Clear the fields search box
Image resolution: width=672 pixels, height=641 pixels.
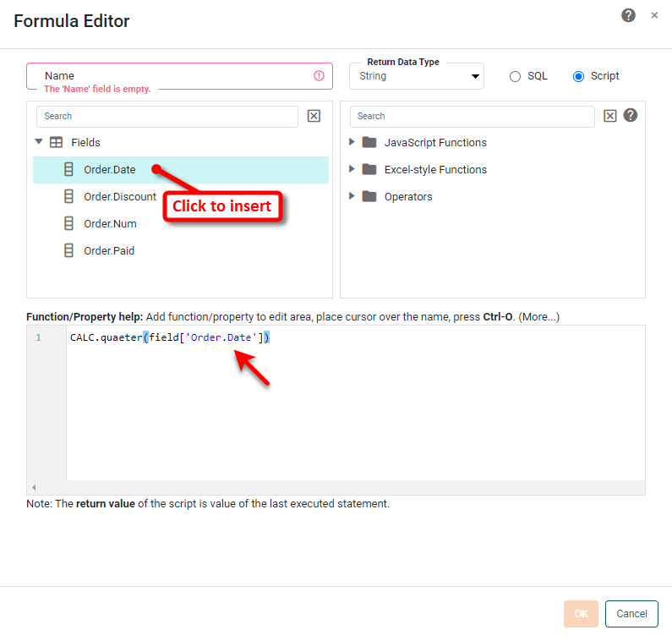pyautogui.click(x=314, y=116)
